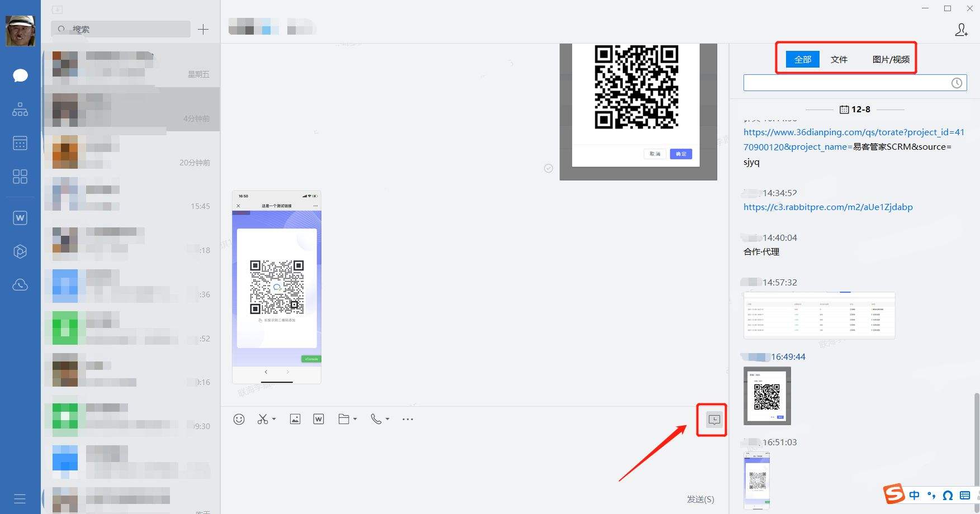
Task: Select the conversation from 20分钟前
Action: point(131,153)
